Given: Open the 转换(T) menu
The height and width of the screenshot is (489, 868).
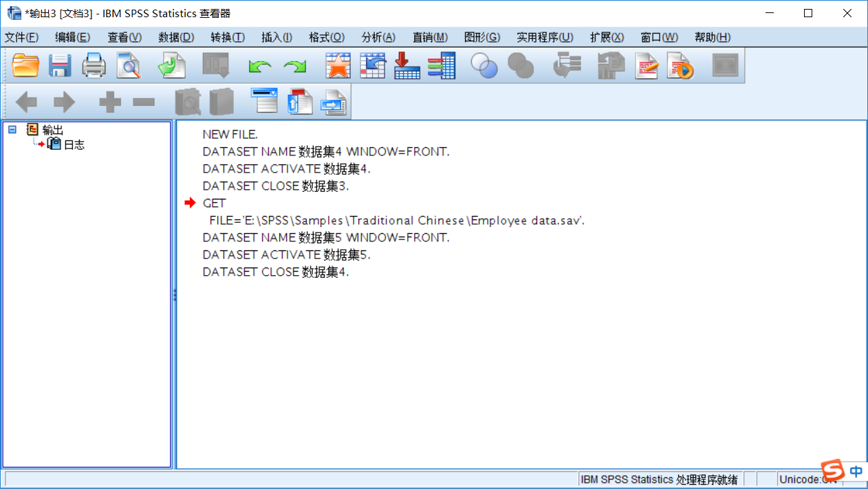Looking at the screenshot, I should [x=228, y=37].
